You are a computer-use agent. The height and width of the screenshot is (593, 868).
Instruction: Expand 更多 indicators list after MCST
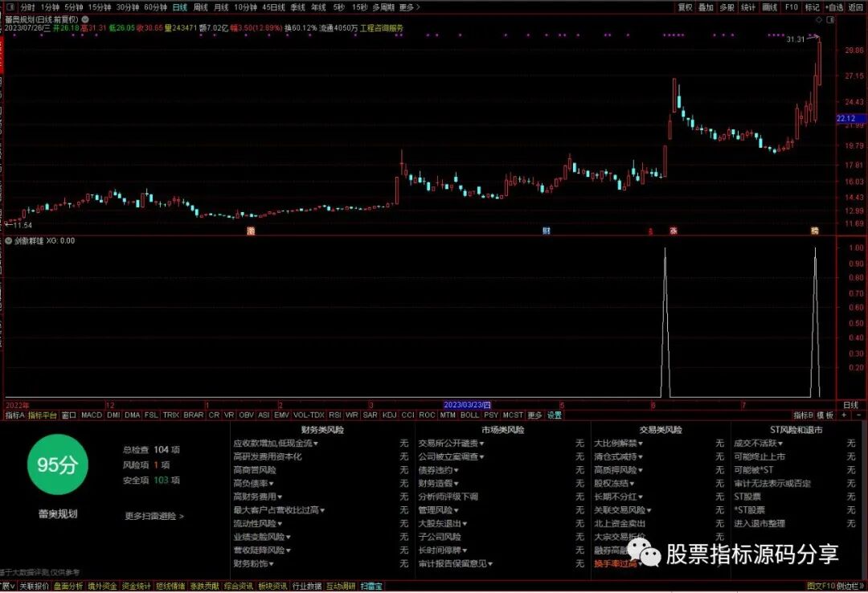534,415
